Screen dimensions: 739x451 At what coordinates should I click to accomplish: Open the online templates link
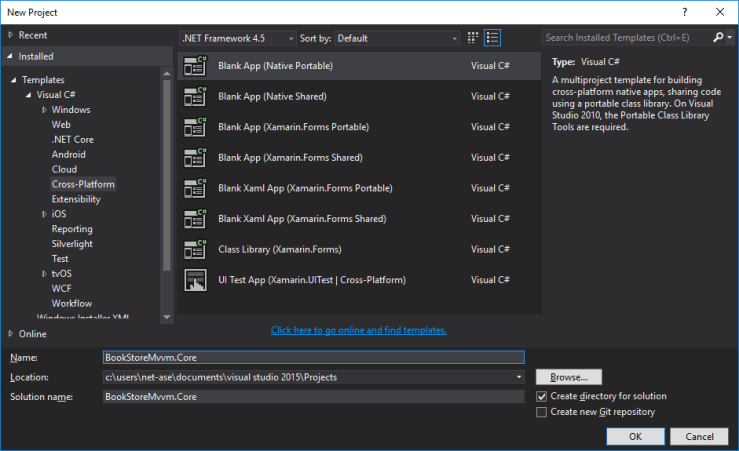tap(358, 330)
